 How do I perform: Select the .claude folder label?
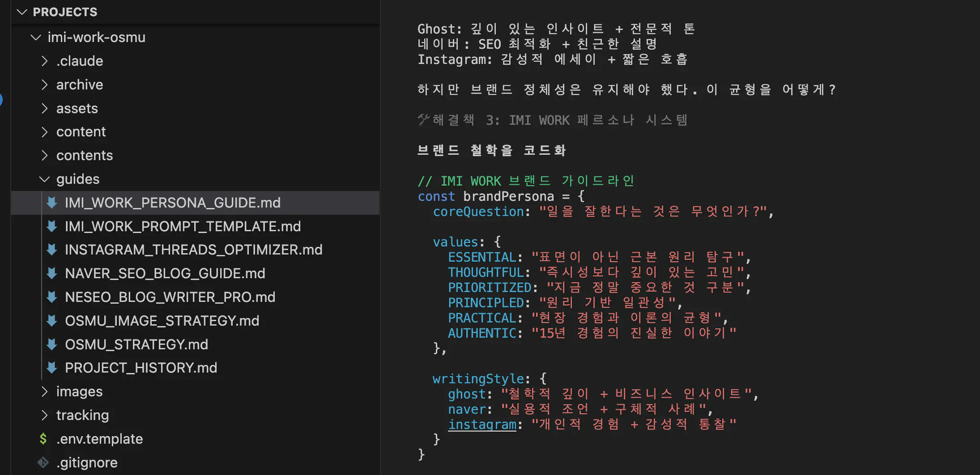[80, 61]
